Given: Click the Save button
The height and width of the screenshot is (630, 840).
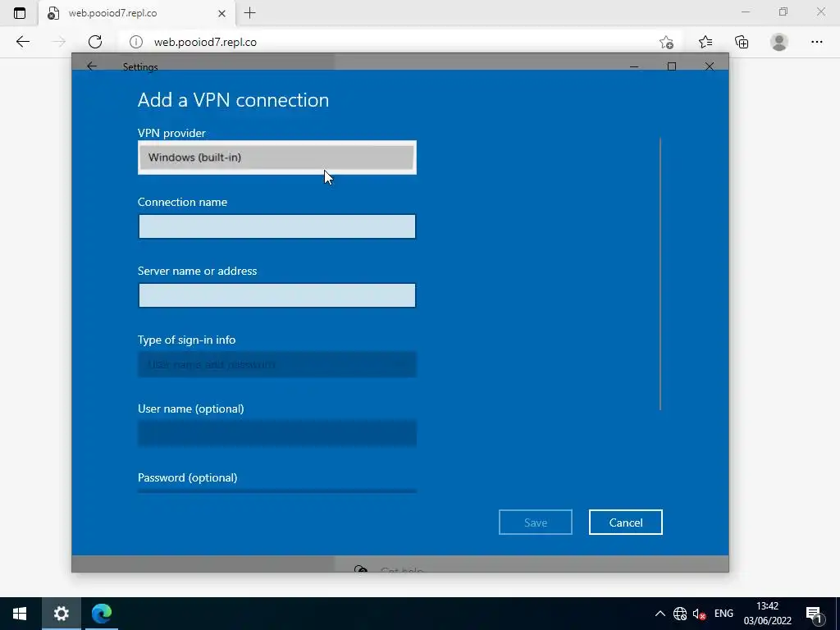Looking at the screenshot, I should tap(535, 523).
